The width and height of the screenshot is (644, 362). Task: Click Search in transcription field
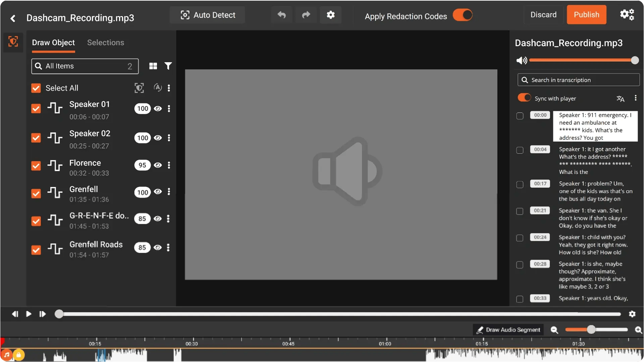pos(578,80)
